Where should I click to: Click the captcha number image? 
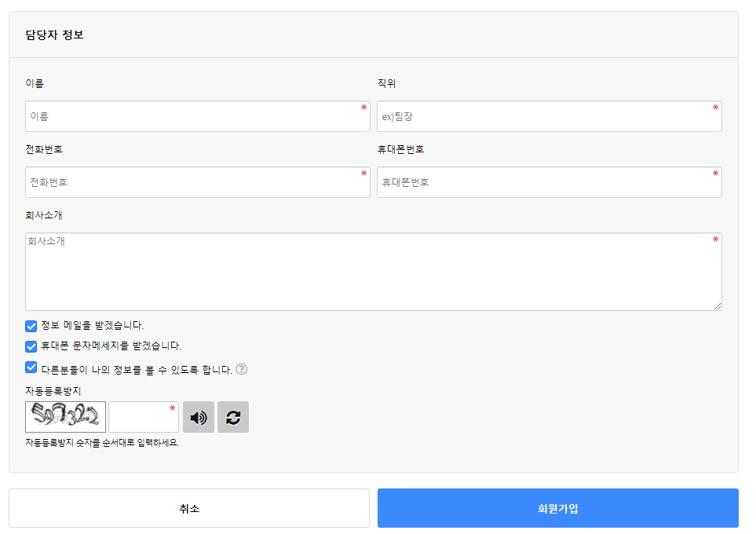[65, 417]
